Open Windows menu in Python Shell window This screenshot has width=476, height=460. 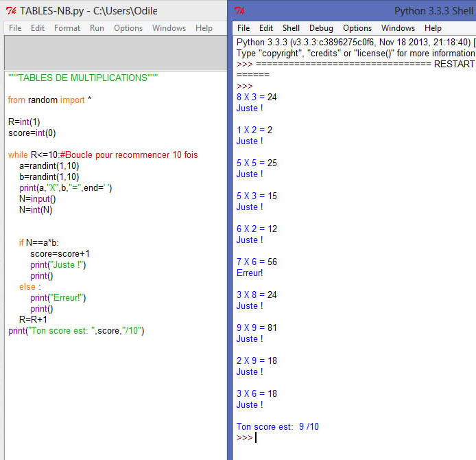398,28
